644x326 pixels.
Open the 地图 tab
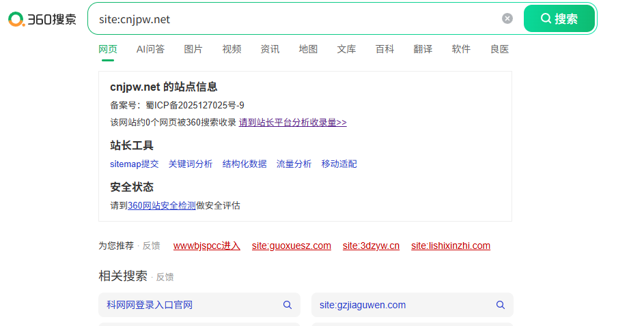308,49
